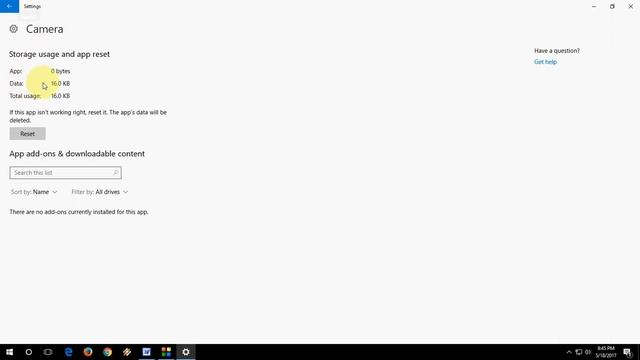Click the 'There are no add-ons currently installed' message
The width and height of the screenshot is (640, 360).
tap(79, 212)
